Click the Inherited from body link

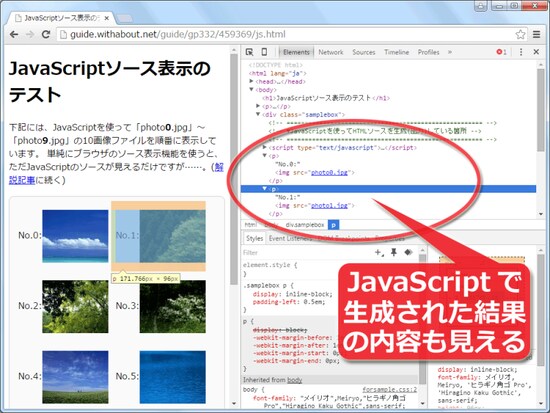[x=294, y=380]
